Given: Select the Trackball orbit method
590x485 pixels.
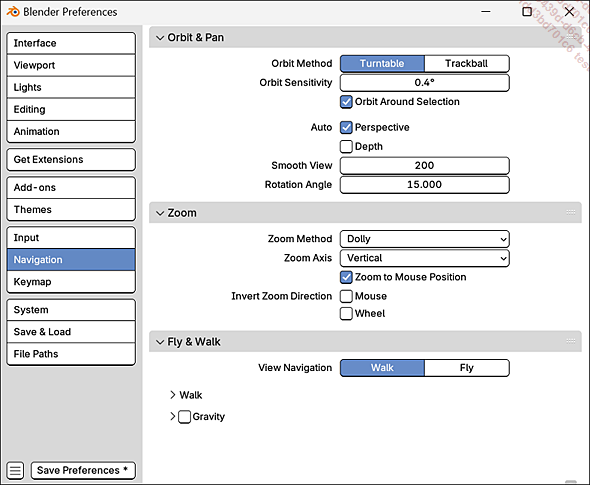Looking at the screenshot, I should point(467,64).
